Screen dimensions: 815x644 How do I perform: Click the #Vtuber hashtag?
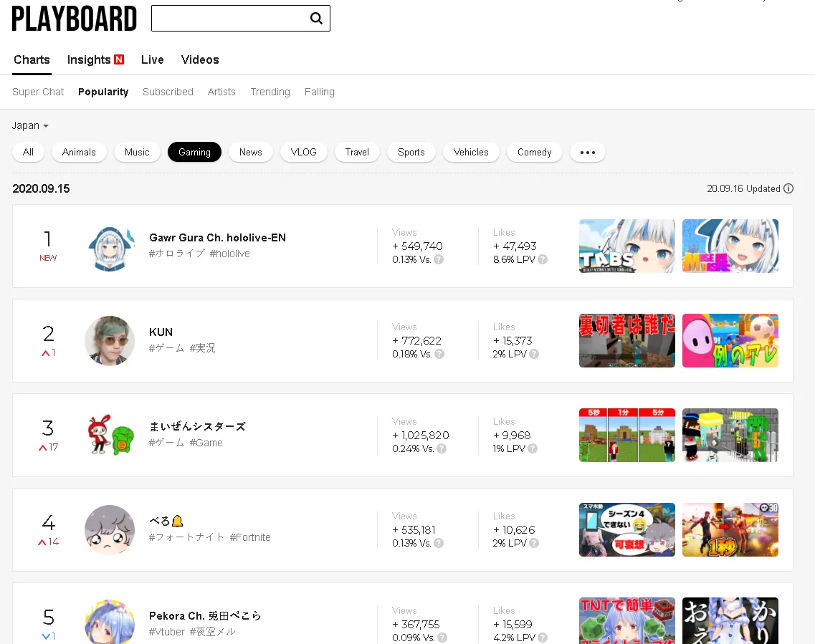[167, 632]
